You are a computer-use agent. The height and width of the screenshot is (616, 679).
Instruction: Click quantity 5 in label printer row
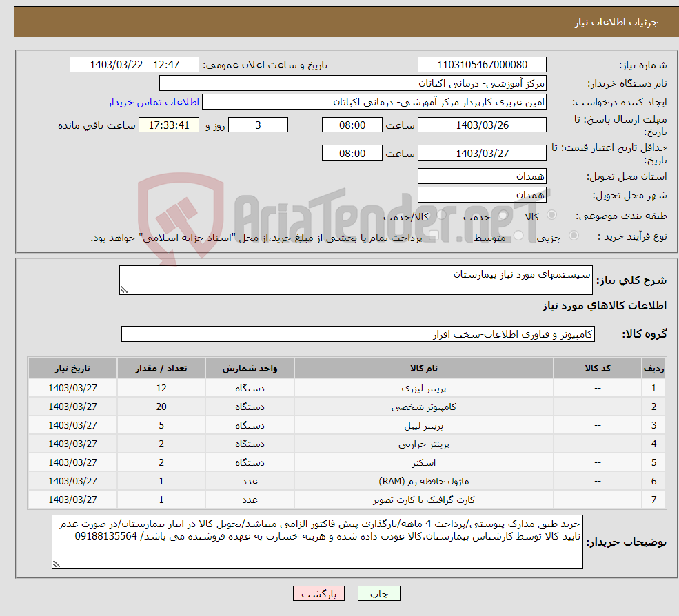161,426
